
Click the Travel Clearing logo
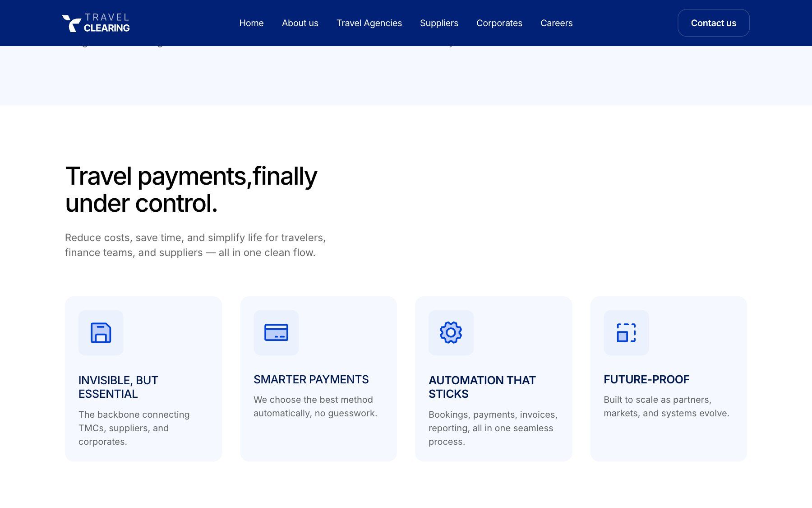(96, 23)
